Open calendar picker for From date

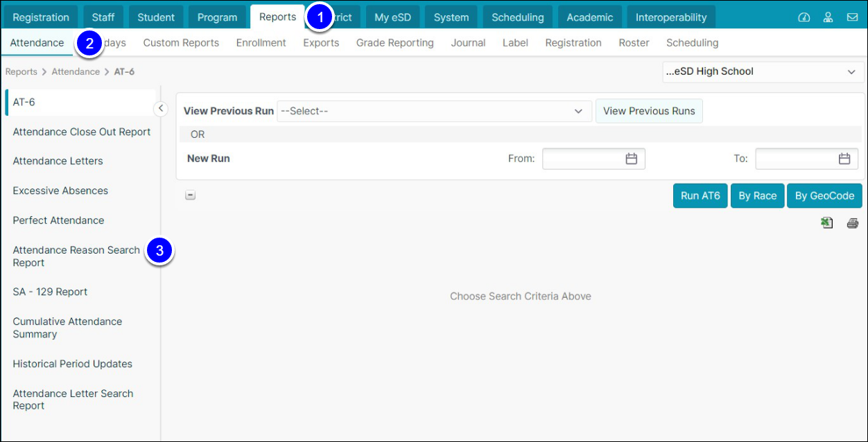click(x=631, y=159)
